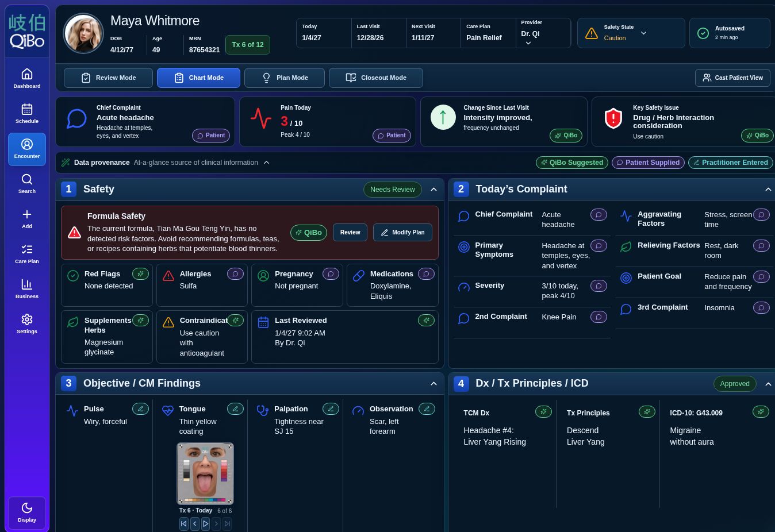
Task: Click the Safety State warning triangle icon
Action: coord(591,33)
